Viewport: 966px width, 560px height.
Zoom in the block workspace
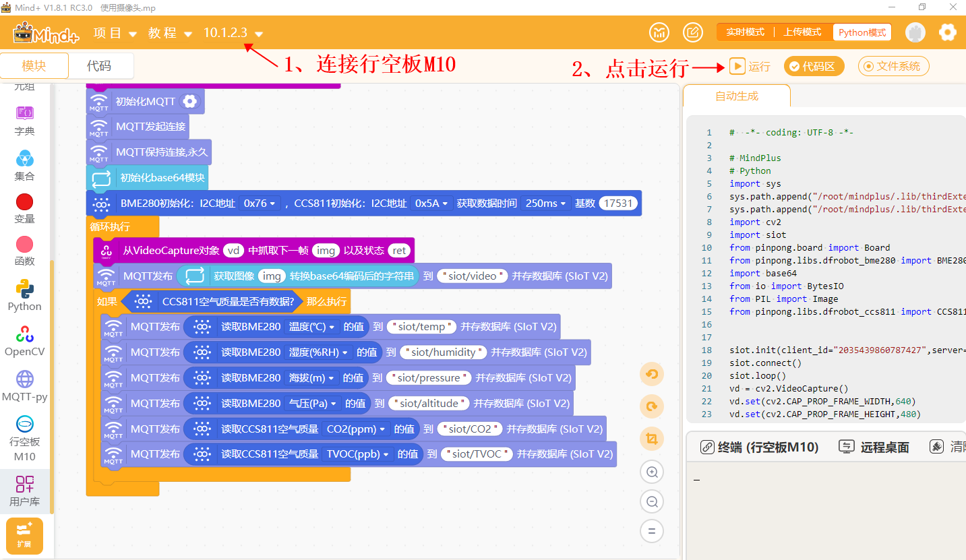[652, 472]
